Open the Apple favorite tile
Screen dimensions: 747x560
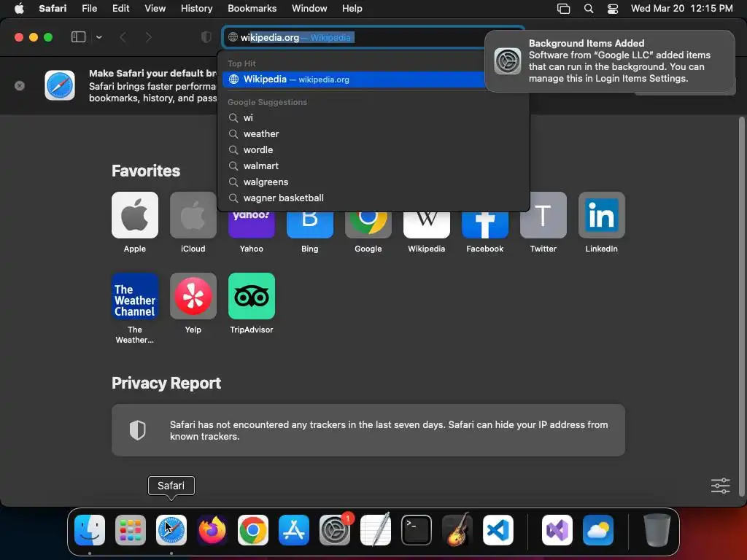click(x=135, y=215)
